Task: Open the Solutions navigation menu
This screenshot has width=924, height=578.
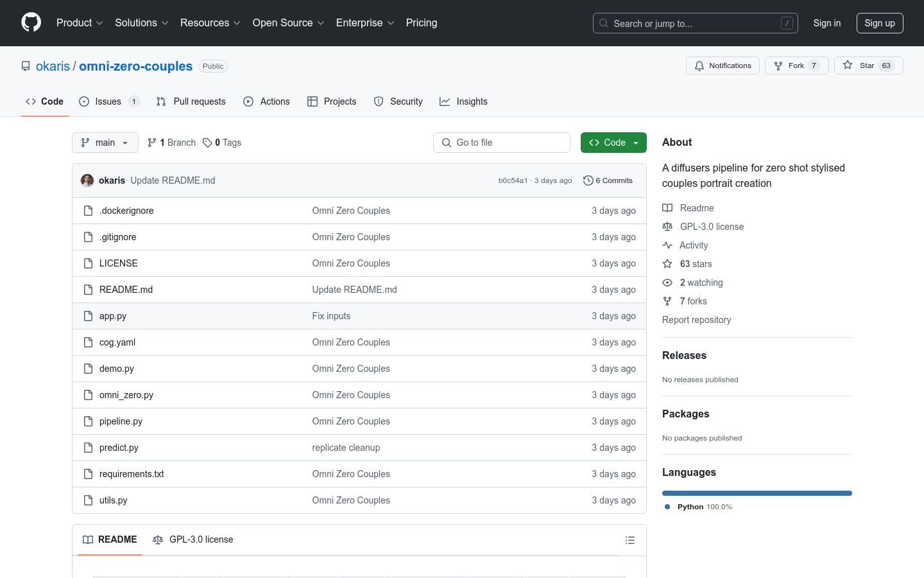Action: pos(141,23)
